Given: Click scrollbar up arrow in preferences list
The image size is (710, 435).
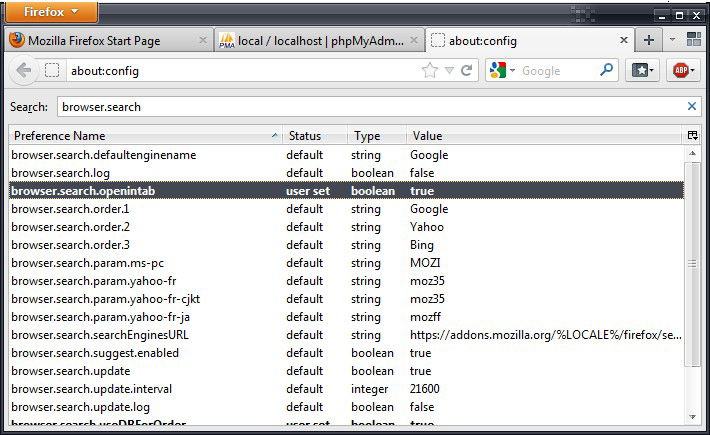Looking at the screenshot, I should tap(692, 153).
